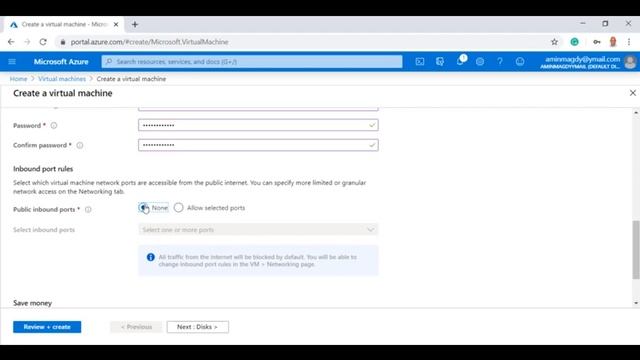Open the Chrome three-dot menu
Image resolution: width=640 pixels, height=360 pixels.
629,42
